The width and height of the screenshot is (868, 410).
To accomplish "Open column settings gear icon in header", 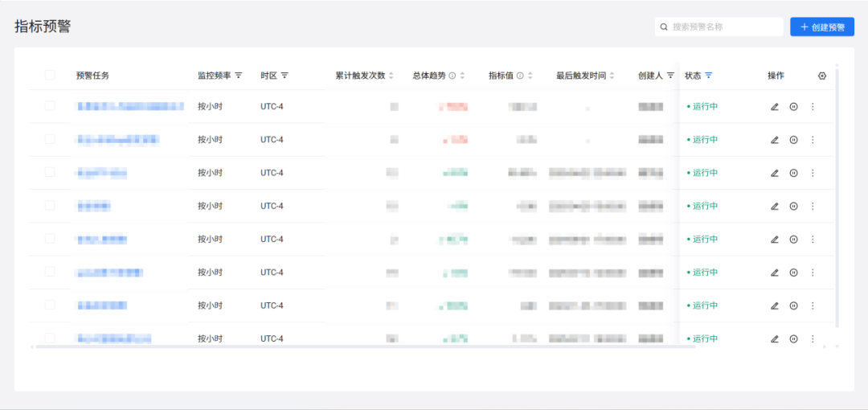I will point(822,76).
